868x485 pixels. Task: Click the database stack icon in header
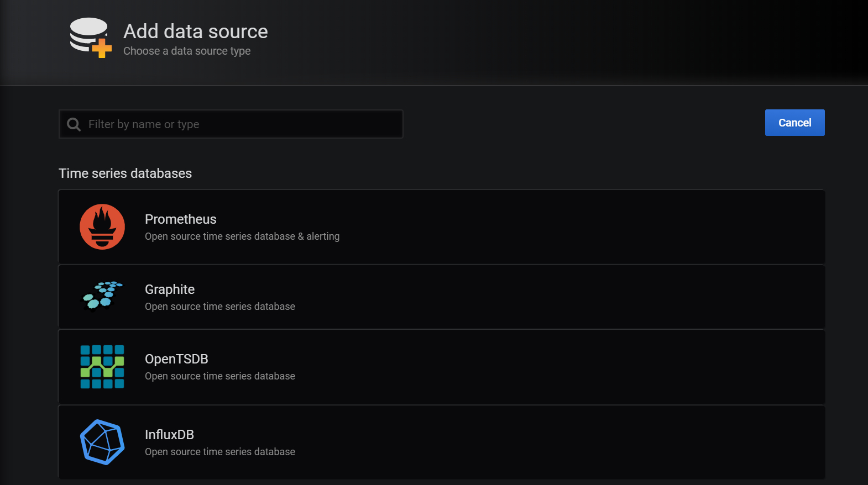(87, 34)
